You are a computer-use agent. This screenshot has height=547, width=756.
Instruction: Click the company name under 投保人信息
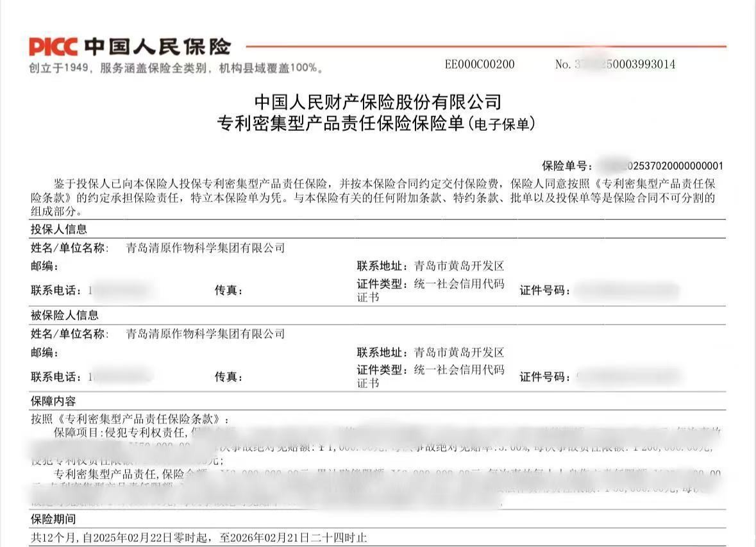[x=205, y=248]
